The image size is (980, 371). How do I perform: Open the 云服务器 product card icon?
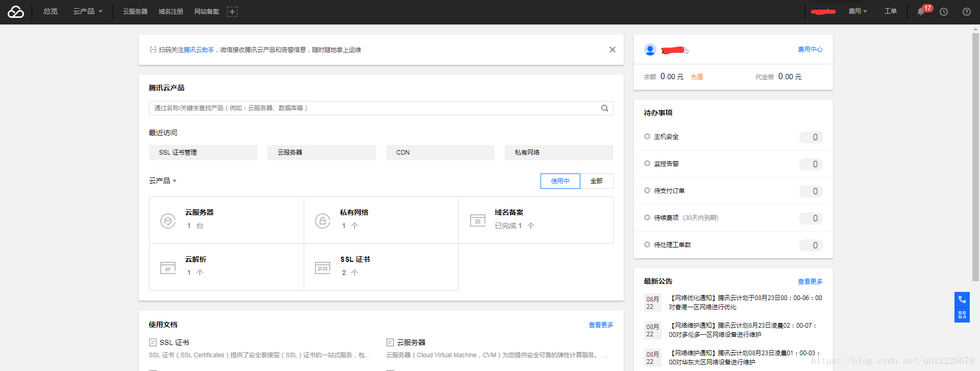click(168, 220)
